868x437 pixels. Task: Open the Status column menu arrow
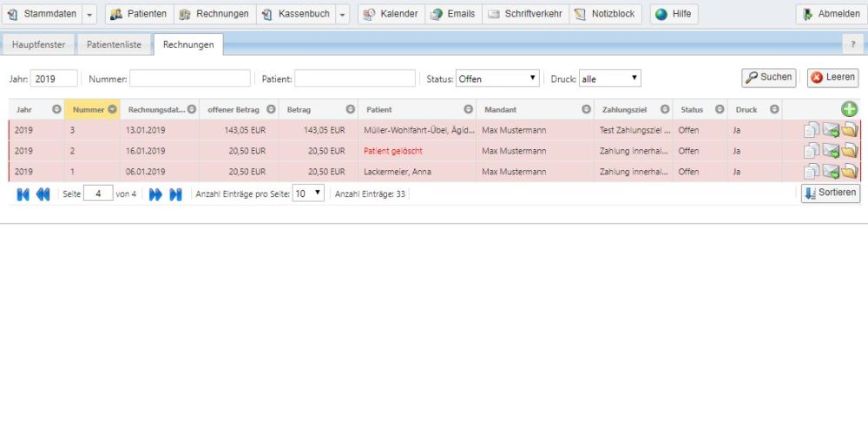click(720, 109)
